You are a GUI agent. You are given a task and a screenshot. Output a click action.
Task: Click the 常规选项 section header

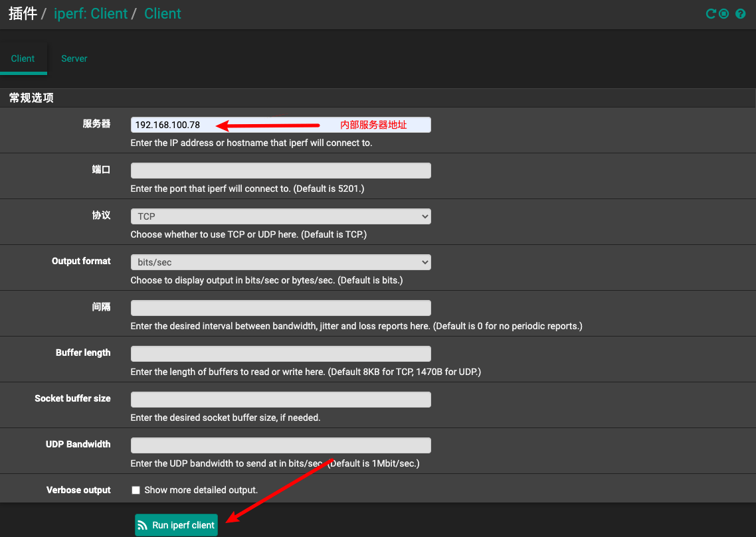click(x=31, y=98)
